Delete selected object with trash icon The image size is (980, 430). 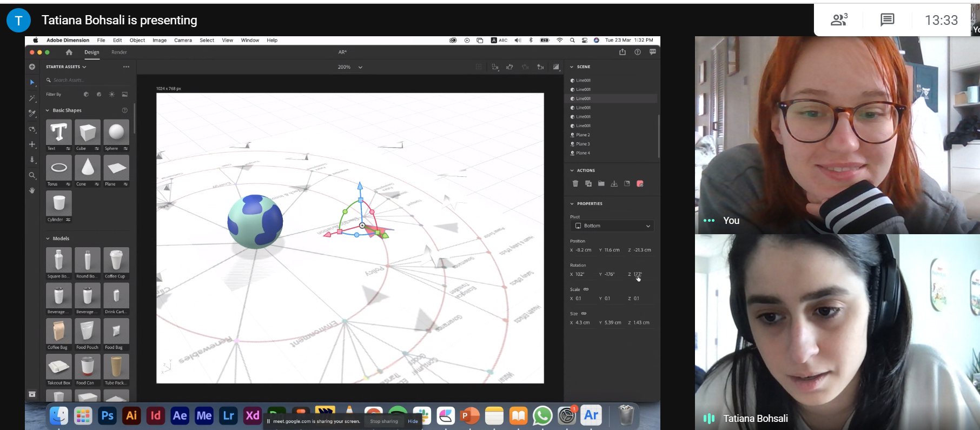tap(575, 184)
